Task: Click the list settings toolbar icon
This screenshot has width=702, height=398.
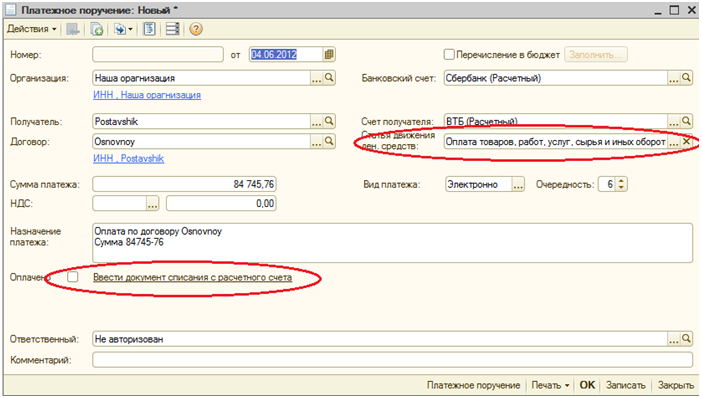Action: point(172,30)
